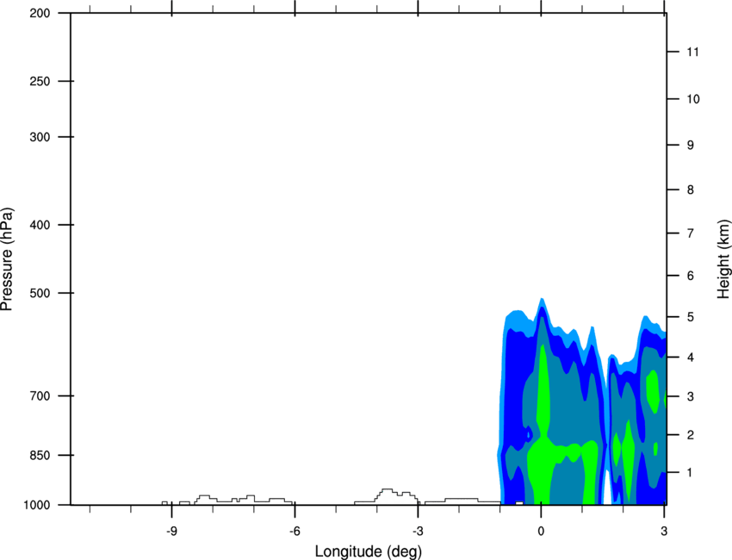Click pressure tick label '850'

tap(40, 455)
